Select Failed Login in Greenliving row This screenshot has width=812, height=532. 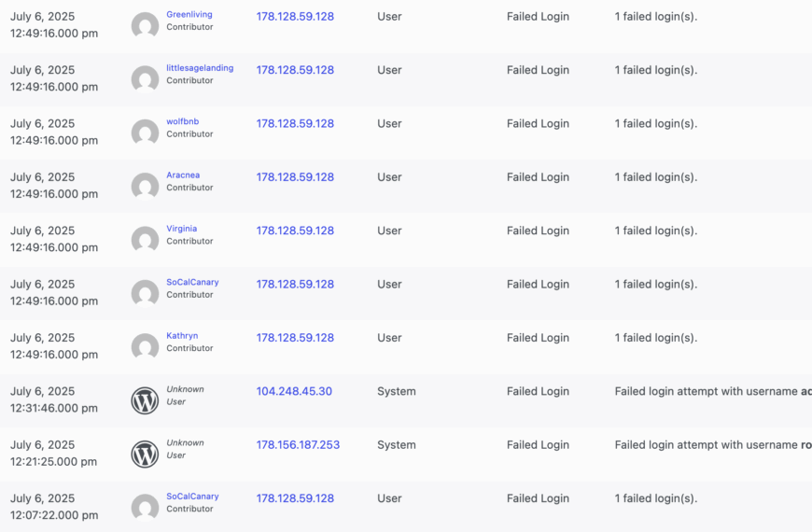(x=538, y=17)
